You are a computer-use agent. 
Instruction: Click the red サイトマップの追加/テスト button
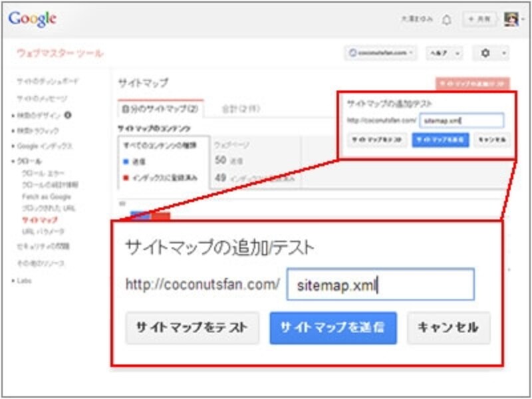coord(473,84)
